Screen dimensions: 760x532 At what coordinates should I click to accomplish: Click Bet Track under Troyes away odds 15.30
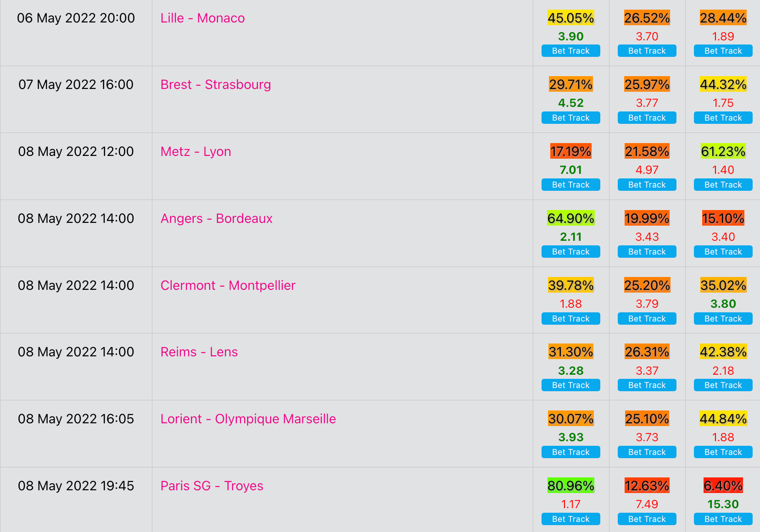coord(723,519)
